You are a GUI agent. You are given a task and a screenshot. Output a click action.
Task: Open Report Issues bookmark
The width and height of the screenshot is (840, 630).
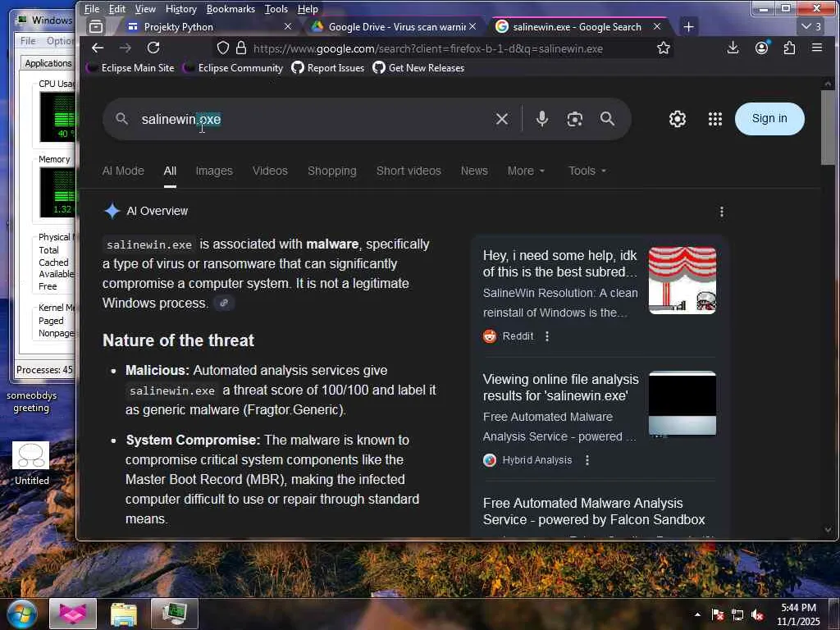coord(328,68)
